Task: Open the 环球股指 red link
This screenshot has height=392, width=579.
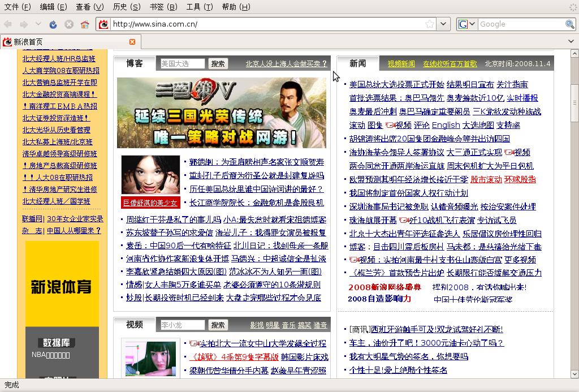Action: coord(520,179)
